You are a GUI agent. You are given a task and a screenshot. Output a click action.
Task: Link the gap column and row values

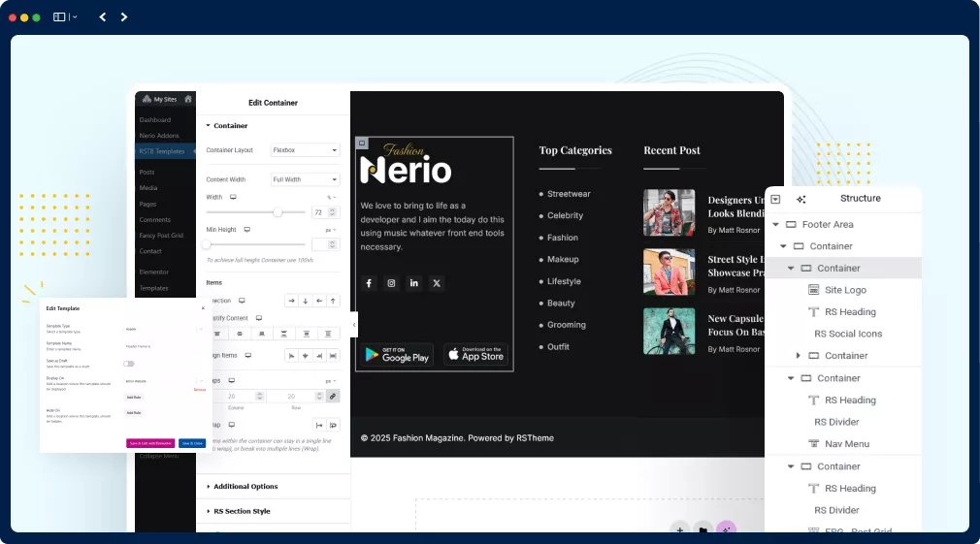click(x=333, y=396)
